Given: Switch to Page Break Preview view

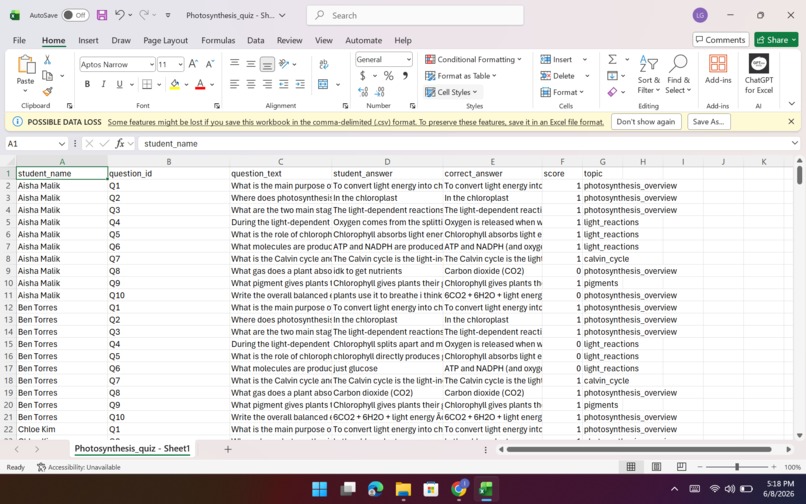Looking at the screenshot, I should point(681,467).
